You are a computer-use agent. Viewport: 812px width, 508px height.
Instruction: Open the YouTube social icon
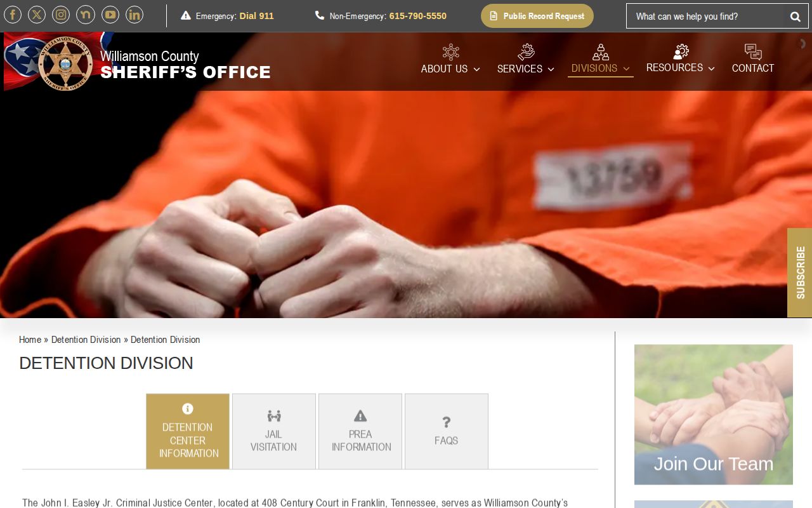(110, 15)
